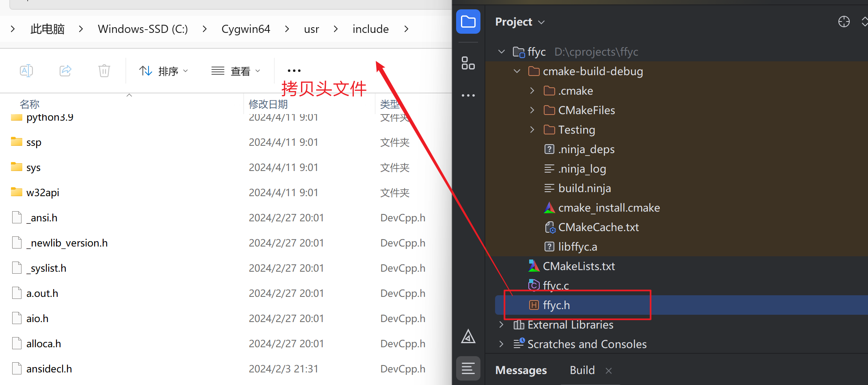Image resolution: width=868 pixels, height=385 pixels.
Task: Sort by 名称 column header
Action: [x=30, y=104]
